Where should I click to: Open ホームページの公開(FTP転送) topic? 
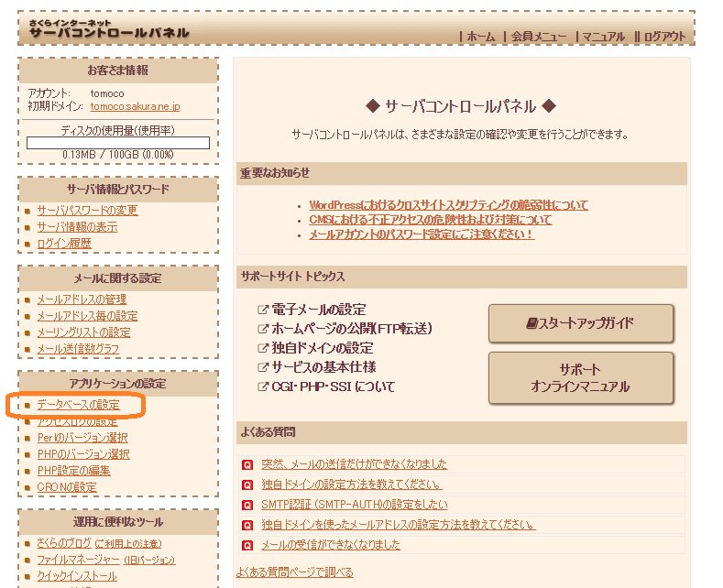[352, 329]
